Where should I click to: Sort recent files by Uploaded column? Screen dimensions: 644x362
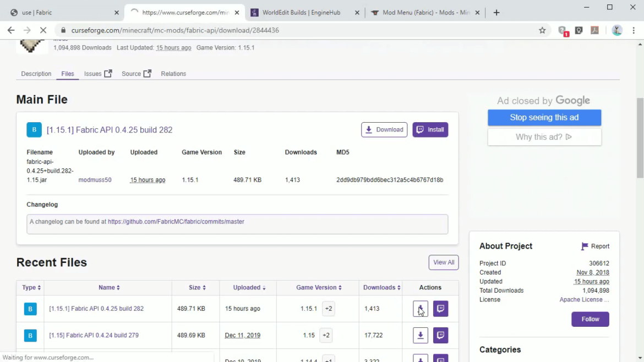click(x=249, y=287)
